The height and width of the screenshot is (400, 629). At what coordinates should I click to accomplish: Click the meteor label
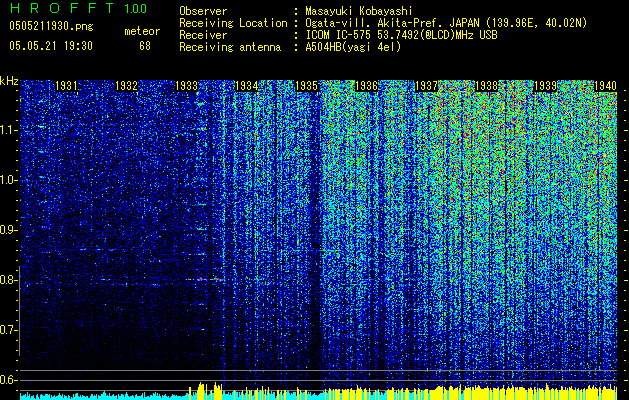click(142, 31)
